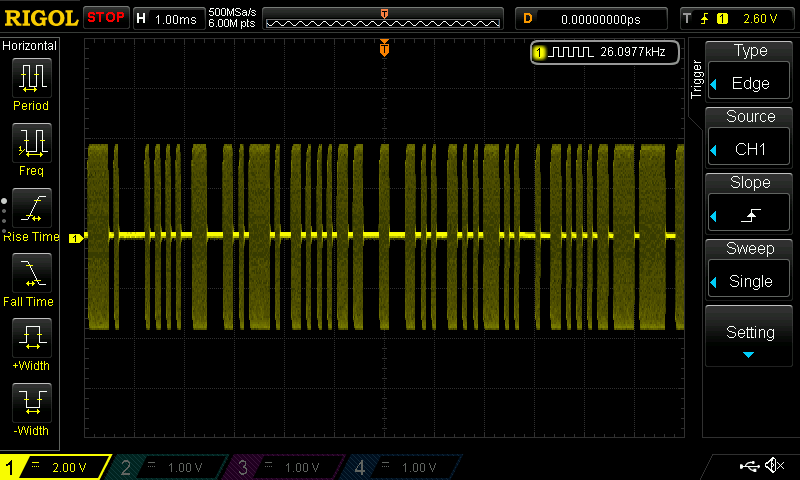Screen dimensions: 800x480
Task: Click the delay D 0.00000000ps field
Action: (591, 19)
